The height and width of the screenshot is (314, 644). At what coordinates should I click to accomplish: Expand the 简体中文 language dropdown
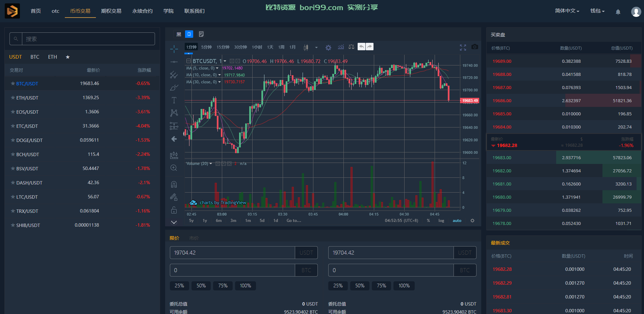point(567,11)
